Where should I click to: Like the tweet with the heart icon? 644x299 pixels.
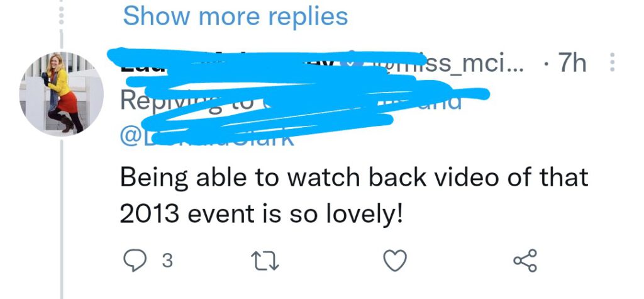[395, 261]
